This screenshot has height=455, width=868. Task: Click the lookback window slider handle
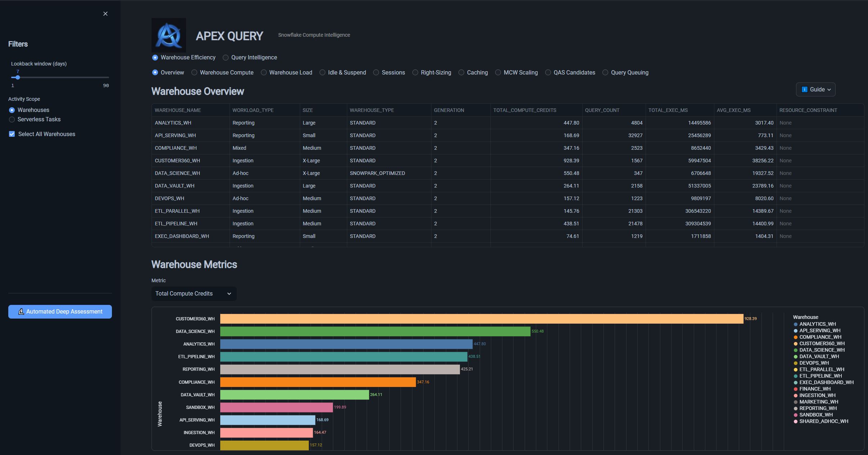[x=18, y=77]
